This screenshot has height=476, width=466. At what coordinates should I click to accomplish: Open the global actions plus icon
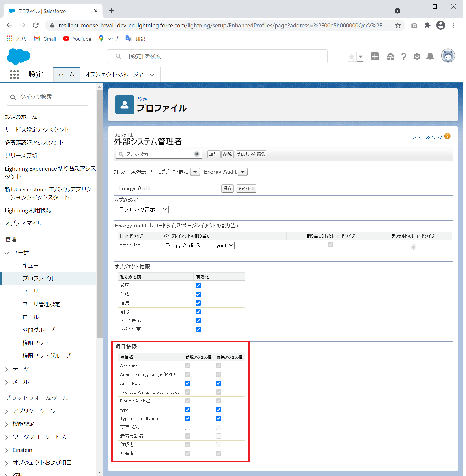click(375, 56)
